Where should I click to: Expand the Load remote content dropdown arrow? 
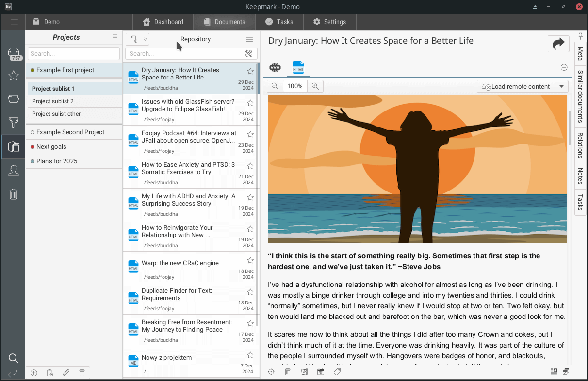[561, 86]
